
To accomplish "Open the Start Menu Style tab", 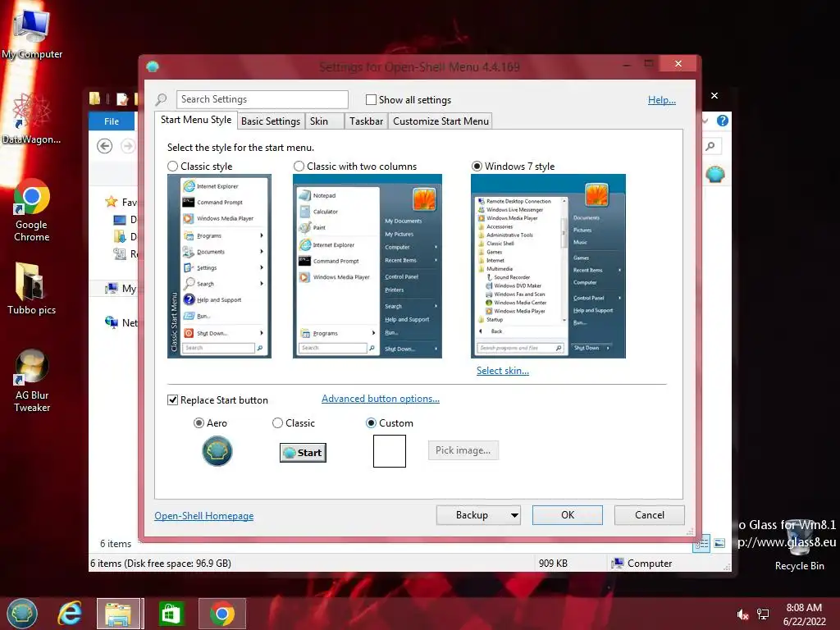I will (x=195, y=120).
